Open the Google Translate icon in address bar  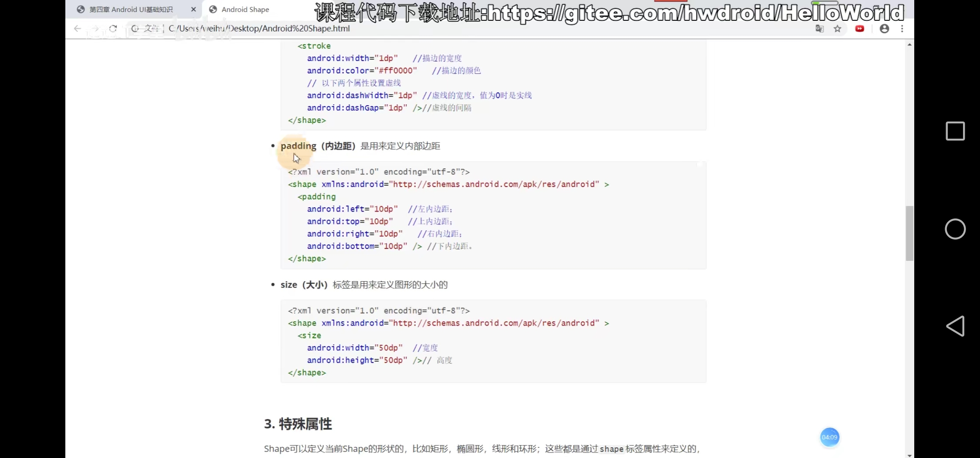click(820, 28)
